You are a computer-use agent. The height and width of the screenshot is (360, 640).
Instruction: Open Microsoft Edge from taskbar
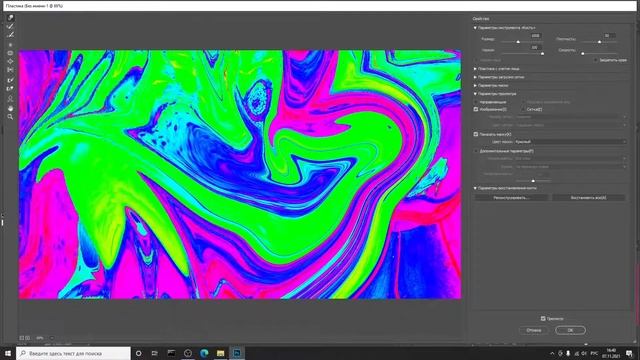(x=204, y=353)
